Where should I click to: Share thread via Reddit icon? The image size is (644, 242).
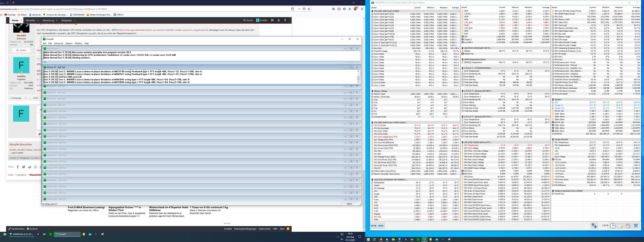30,167
